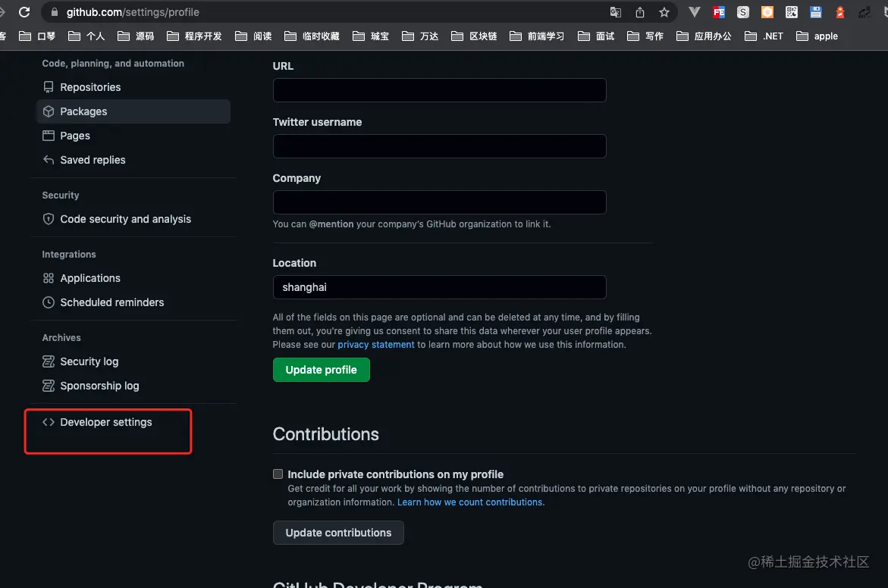Click the share page icon in address bar
Viewport: 888px width, 588px height.
point(640,12)
